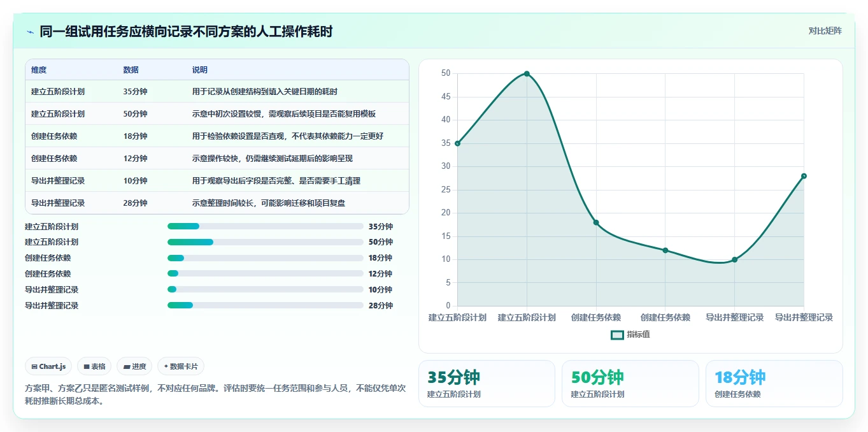Screen dimensions: 868x432
Task: Select the Chart.js tag chip
Action: click(48, 366)
